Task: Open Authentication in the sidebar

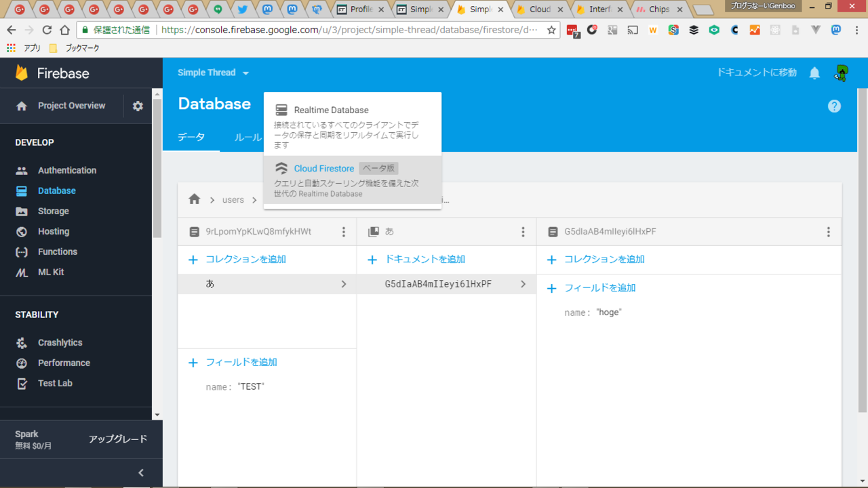Action: (66, 170)
